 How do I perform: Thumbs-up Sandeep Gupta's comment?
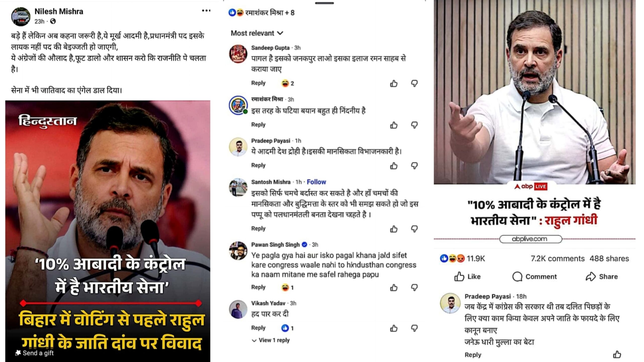coord(394,83)
